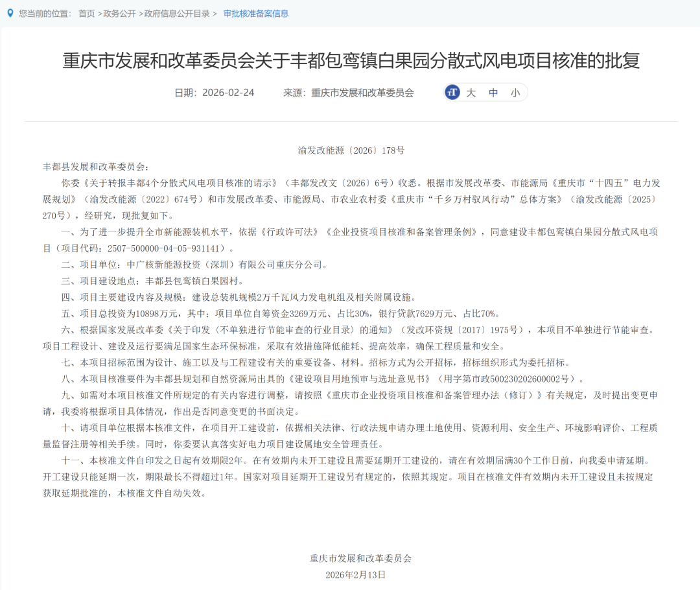700x590 pixels.
Task: Click the source text 重庆市发展和改革委员会
Action: coord(349,93)
